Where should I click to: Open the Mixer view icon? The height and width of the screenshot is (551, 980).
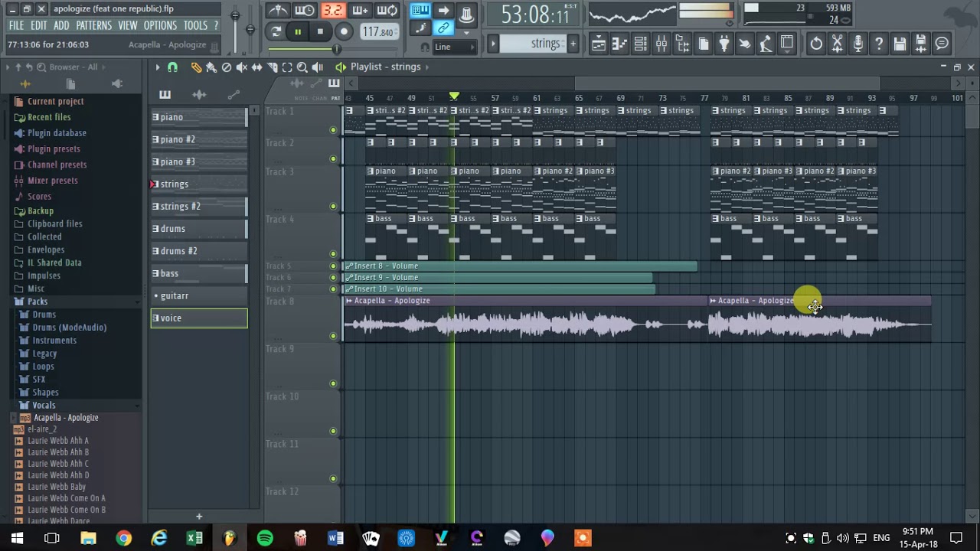[661, 44]
